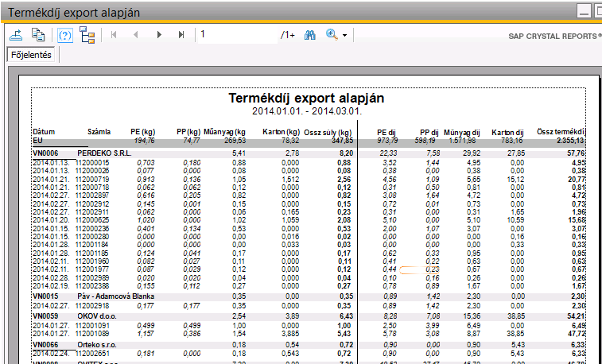Click the PE (kg) column header

[x=143, y=132]
